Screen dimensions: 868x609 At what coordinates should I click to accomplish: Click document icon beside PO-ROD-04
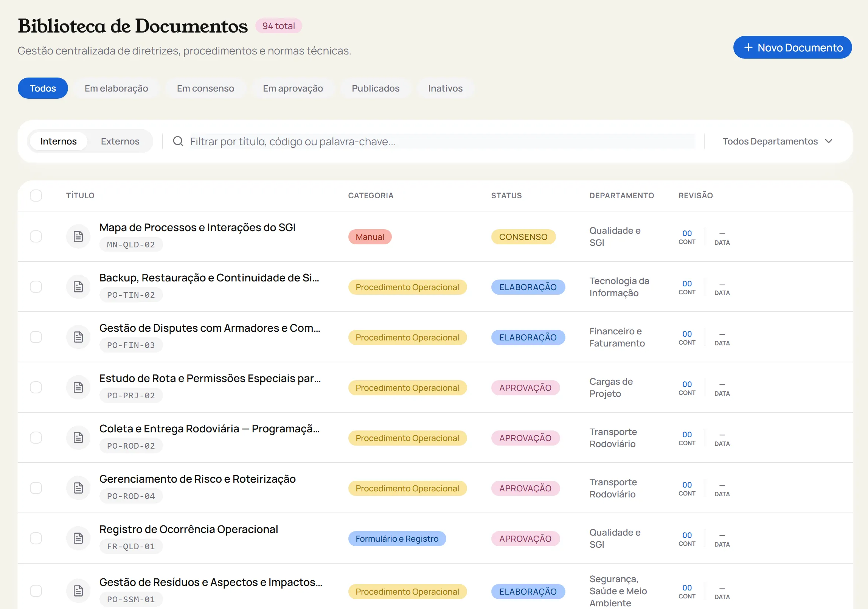pos(78,488)
